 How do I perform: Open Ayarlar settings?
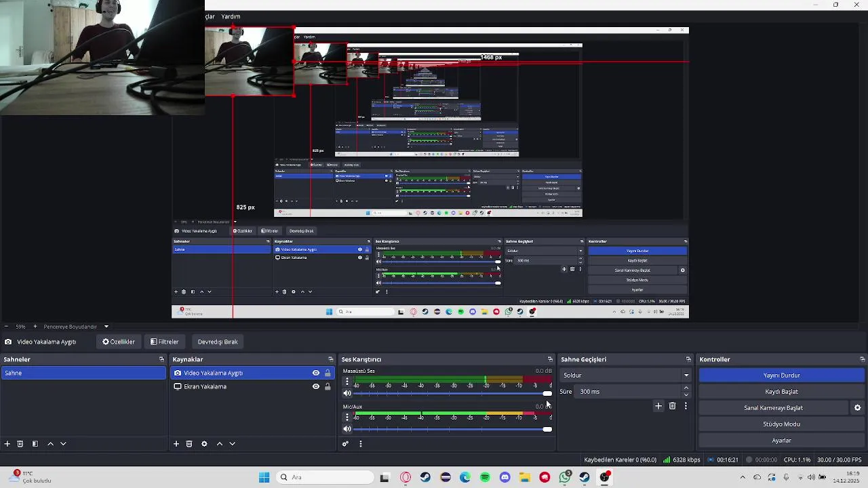coord(782,441)
